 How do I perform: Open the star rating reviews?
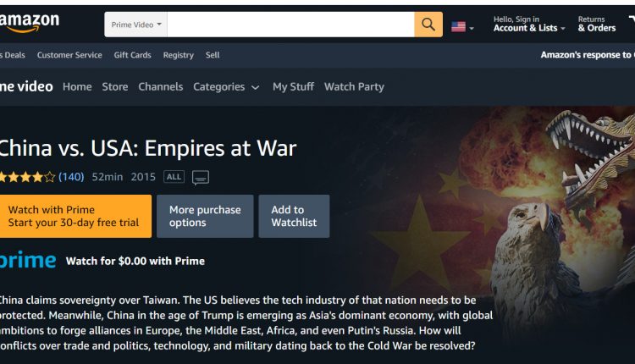pyautogui.click(x=27, y=177)
